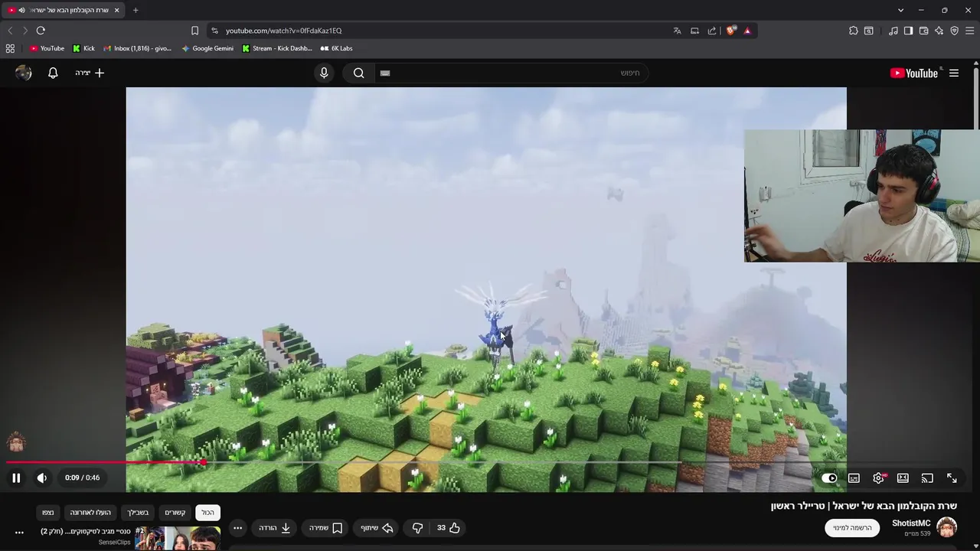
Task: Open the יצירה create button
Action: point(90,73)
